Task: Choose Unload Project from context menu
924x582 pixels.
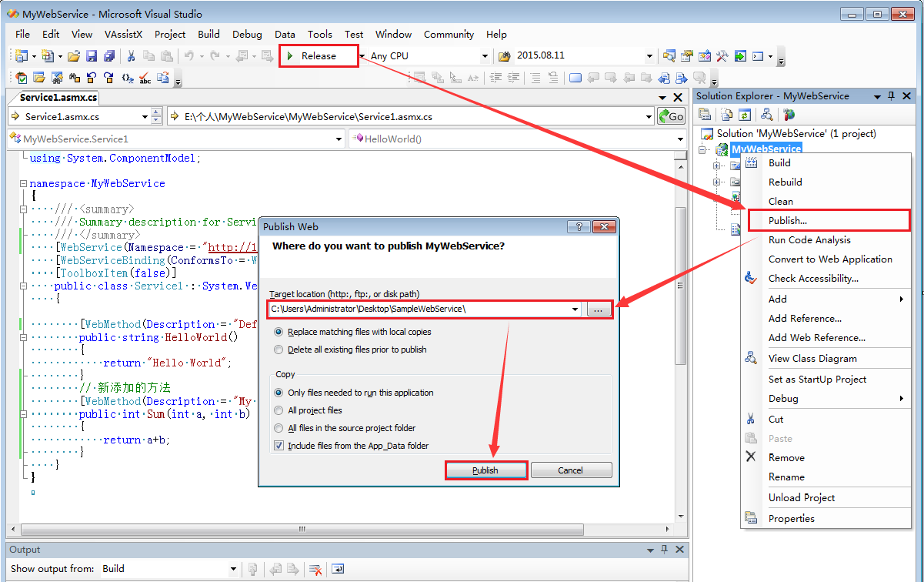Action: [826, 497]
